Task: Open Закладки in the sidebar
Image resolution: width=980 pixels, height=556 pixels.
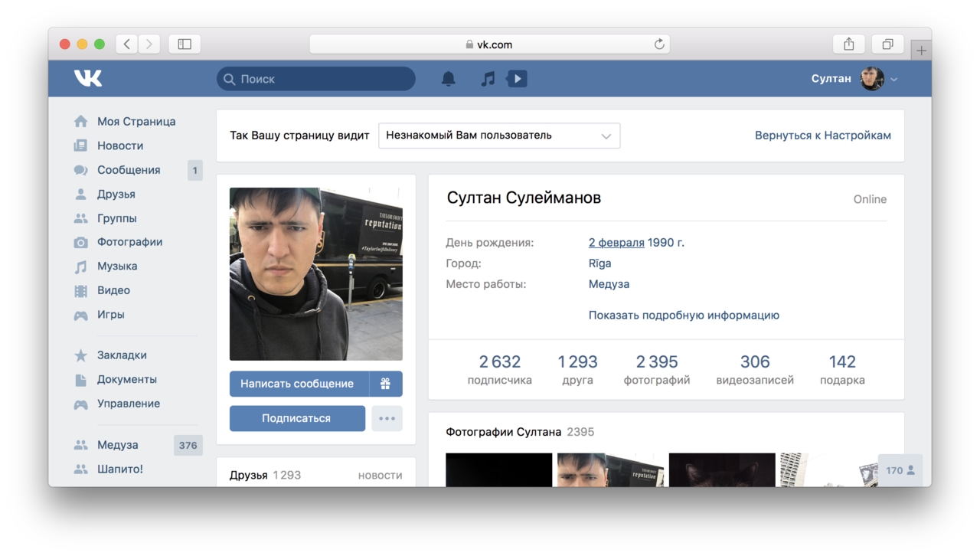Action: point(122,355)
